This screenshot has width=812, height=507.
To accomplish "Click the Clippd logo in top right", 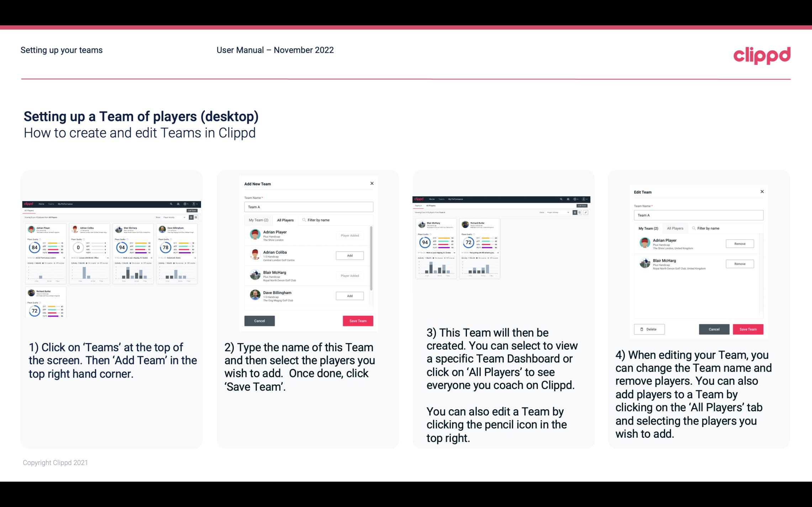I will tap(762, 55).
